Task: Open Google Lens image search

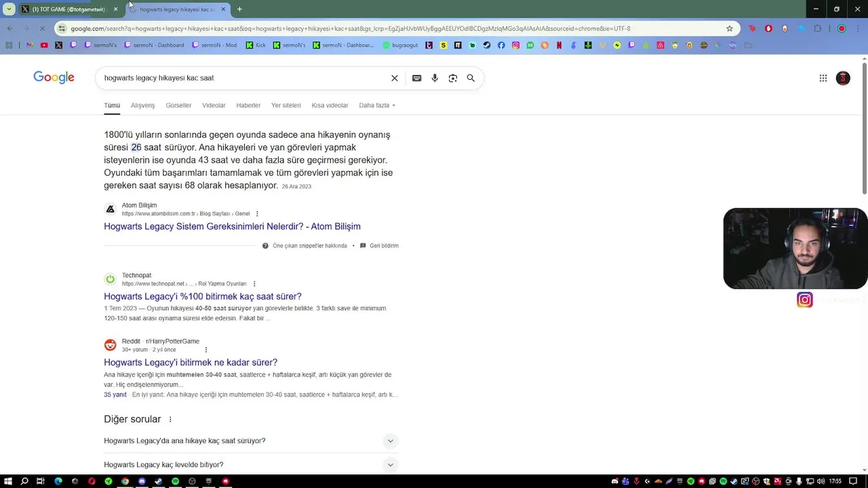Action: (453, 78)
